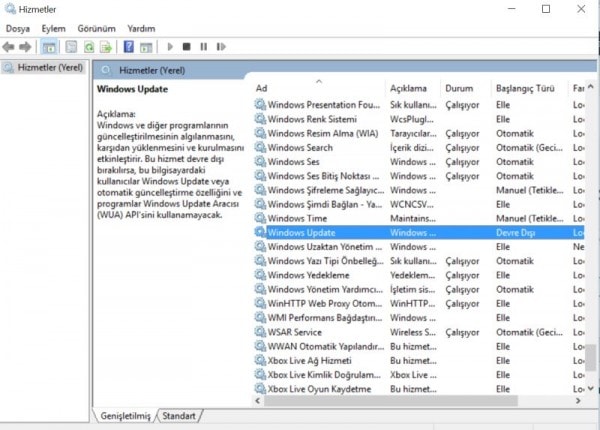Select the Windows Yedekleme service
Image resolution: width=600 pixels, height=430 pixels.
tap(419, 275)
